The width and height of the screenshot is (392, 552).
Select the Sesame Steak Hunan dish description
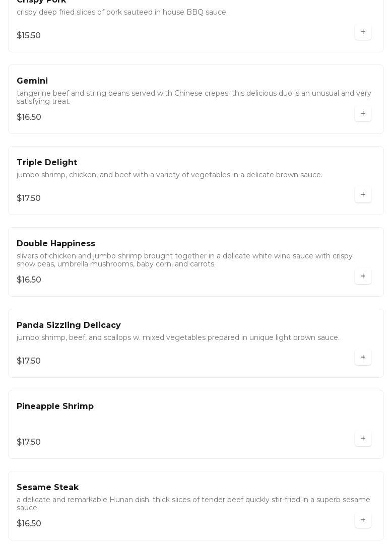193,504
